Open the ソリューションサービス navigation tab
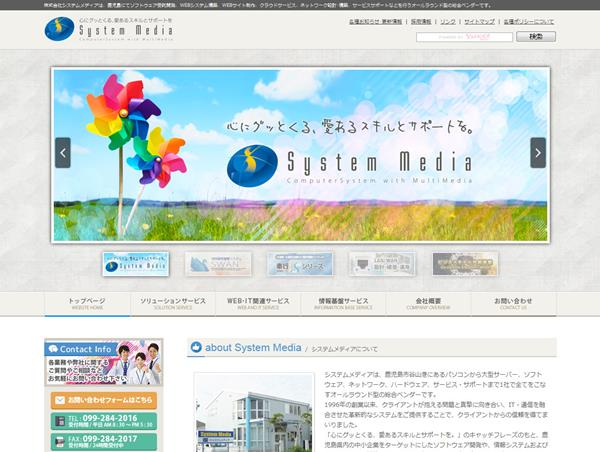Screen dimensions: 600x452 (x=173, y=304)
